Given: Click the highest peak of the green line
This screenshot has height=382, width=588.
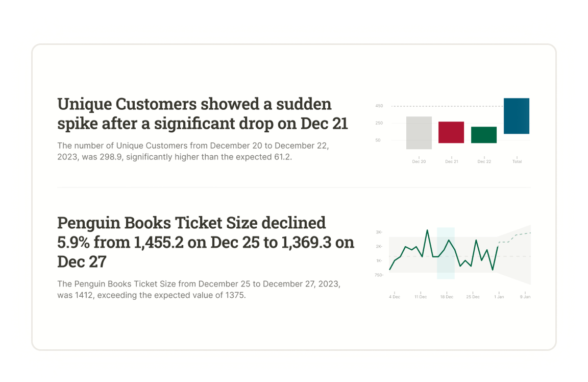Looking at the screenshot, I should point(427,230).
